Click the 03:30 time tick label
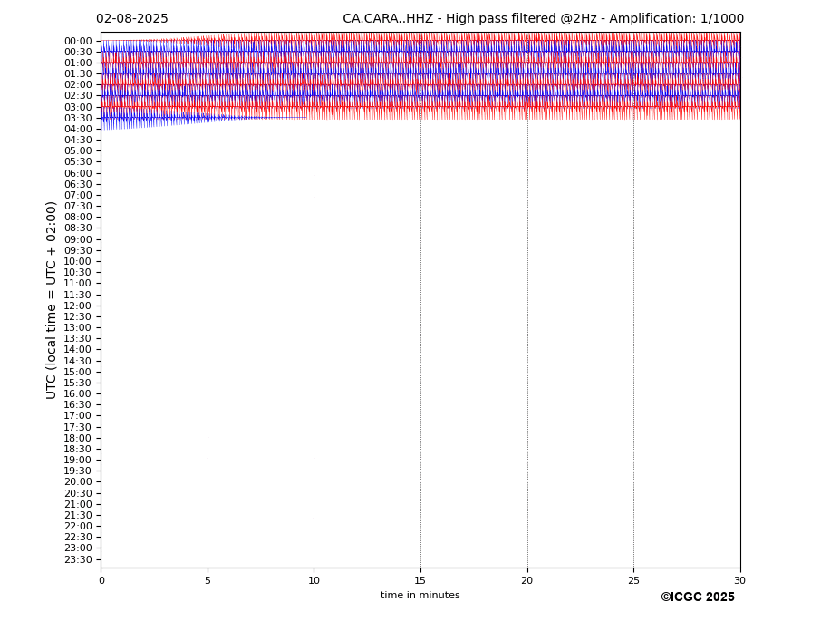Image resolution: width=840 pixels, height=631 pixels. [x=78, y=118]
